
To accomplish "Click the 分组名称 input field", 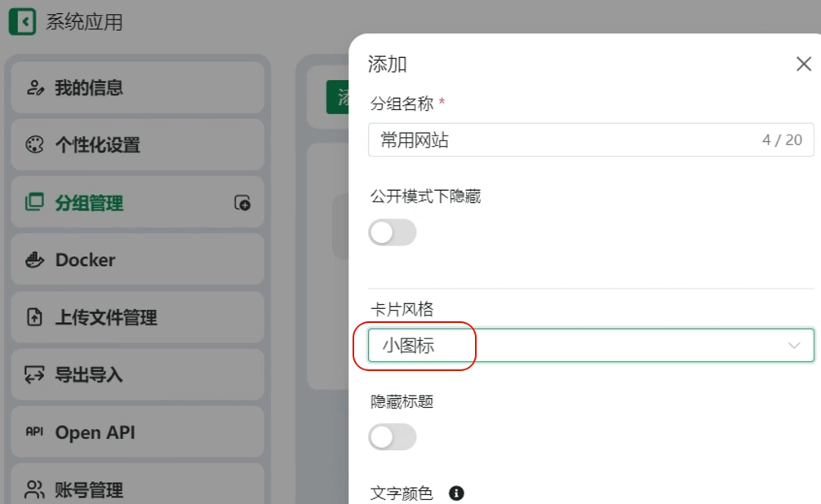I will pos(591,139).
